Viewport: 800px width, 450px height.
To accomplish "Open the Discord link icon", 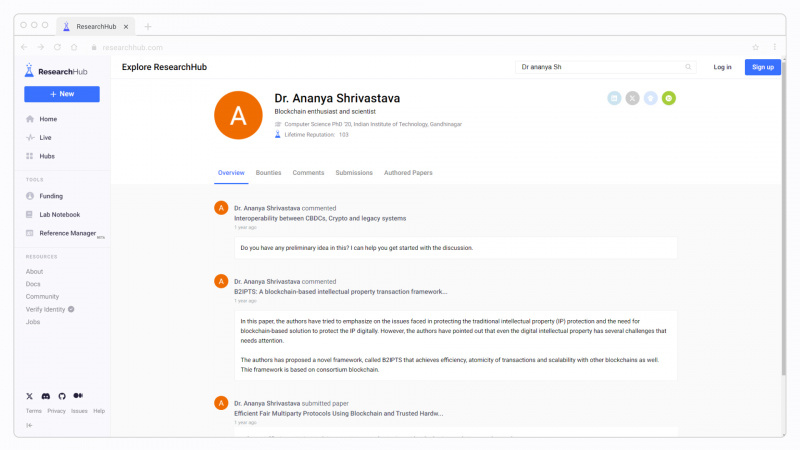I will pos(45,396).
